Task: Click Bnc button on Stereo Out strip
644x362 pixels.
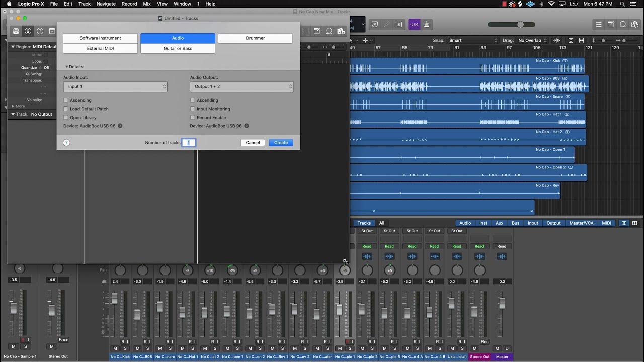Action: [x=485, y=342]
